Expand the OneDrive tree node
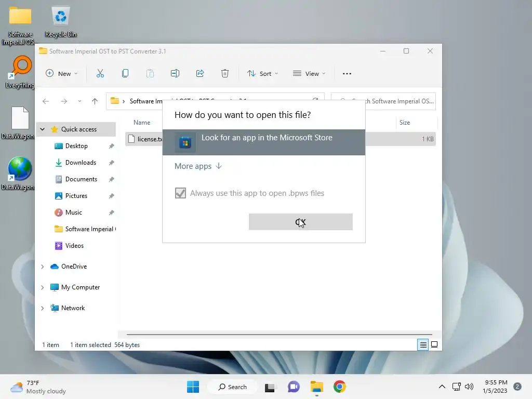This screenshot has height=399, width=532. [43, 267]
